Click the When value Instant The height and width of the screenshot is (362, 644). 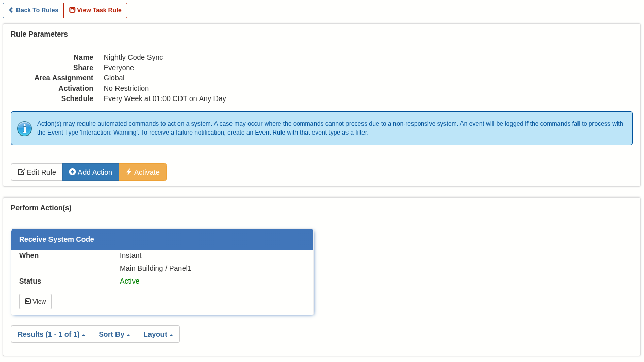130,255
